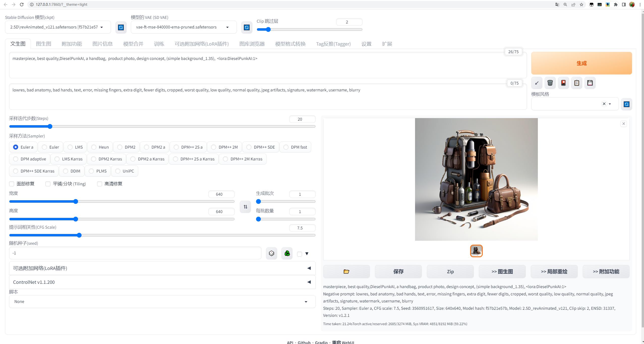Close the generated image preview
The height and width of the screenshot is (344, 644).
pos(624,124)
